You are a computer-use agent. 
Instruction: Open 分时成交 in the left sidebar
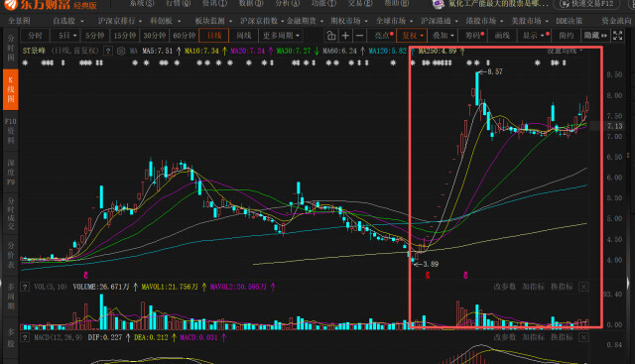click(x=11, y=214)
